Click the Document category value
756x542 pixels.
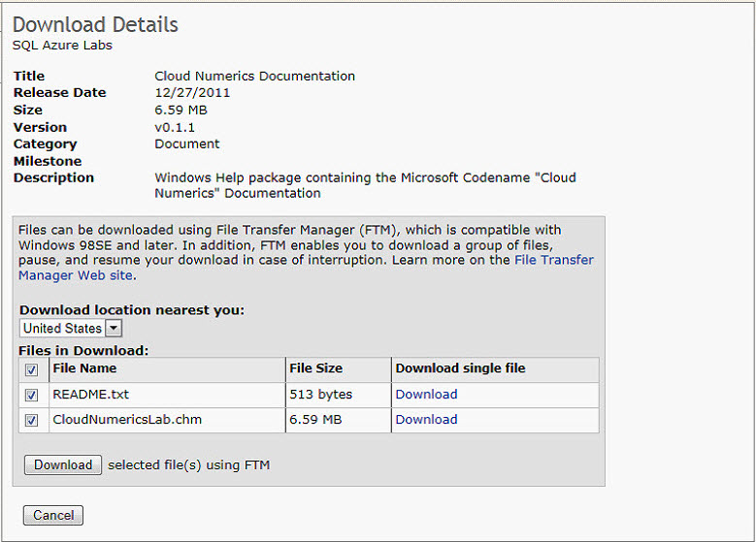[186, 143]
